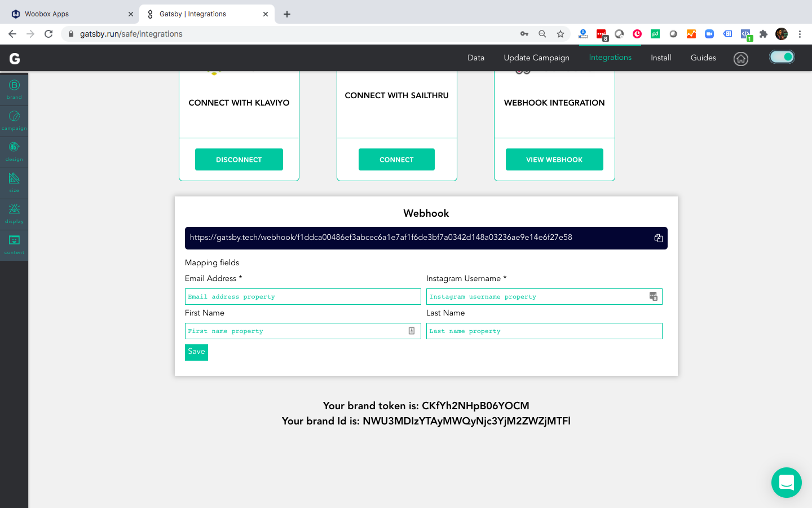Viewport: 812px width, 508px height.
Task: Open the content sidebar section
Action: pyautogui.click(x=14, y=244)
